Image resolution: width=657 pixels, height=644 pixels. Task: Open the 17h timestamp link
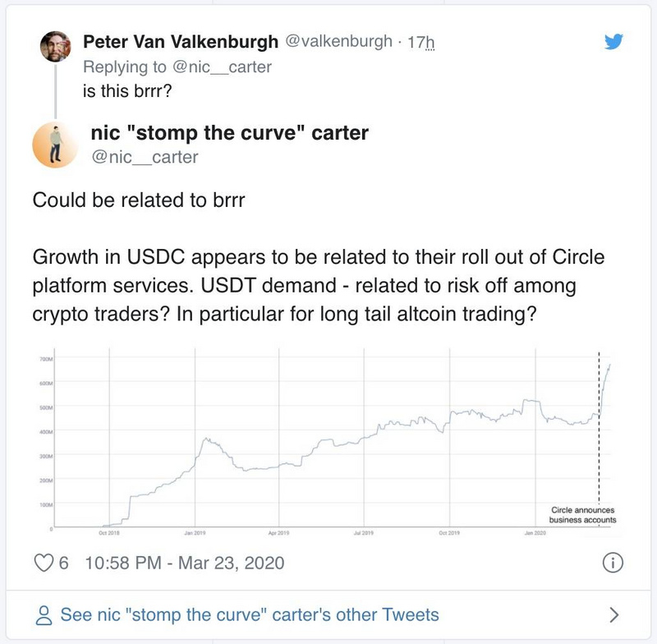click(420, 43)
